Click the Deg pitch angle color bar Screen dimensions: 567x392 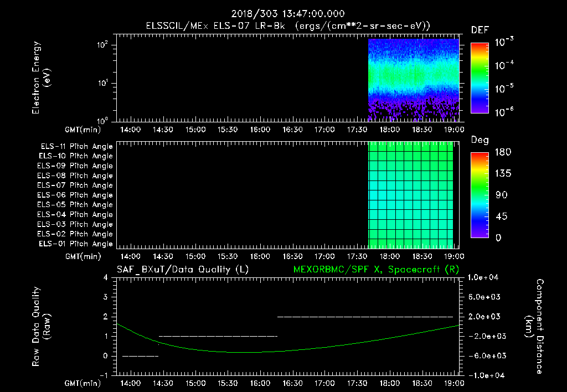[x=480, y=195]
